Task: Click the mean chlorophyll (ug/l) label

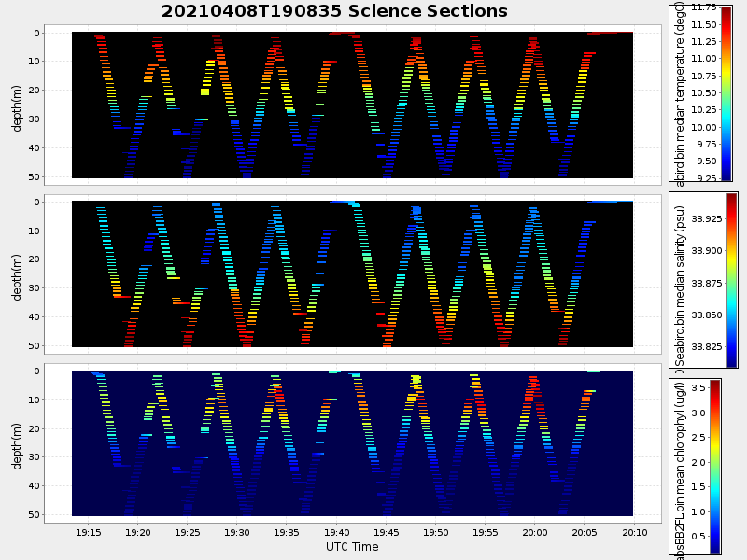Action: point(681,467)
